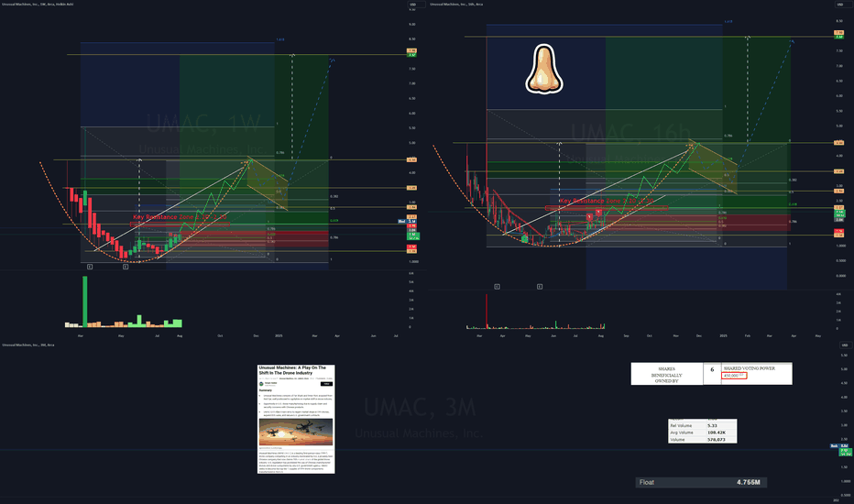Viewport: 854px width, 504px height.
Task: Select Key Resistance Zone label on 1W chart
Action: click(180, 217)
